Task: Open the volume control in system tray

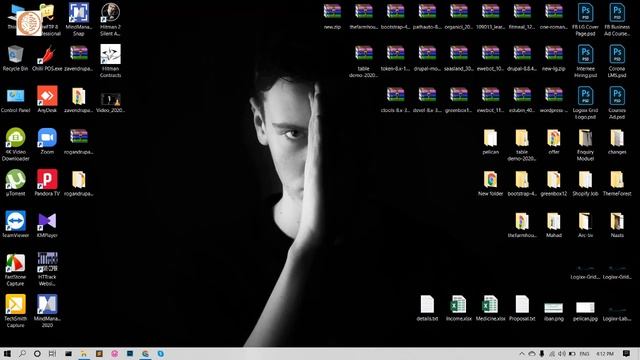Action: point(562,353)
